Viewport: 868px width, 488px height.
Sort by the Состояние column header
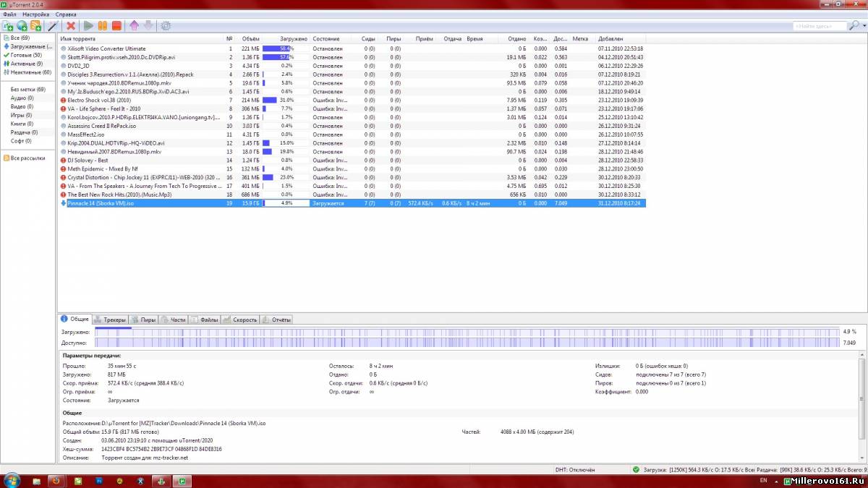point(331,38)
